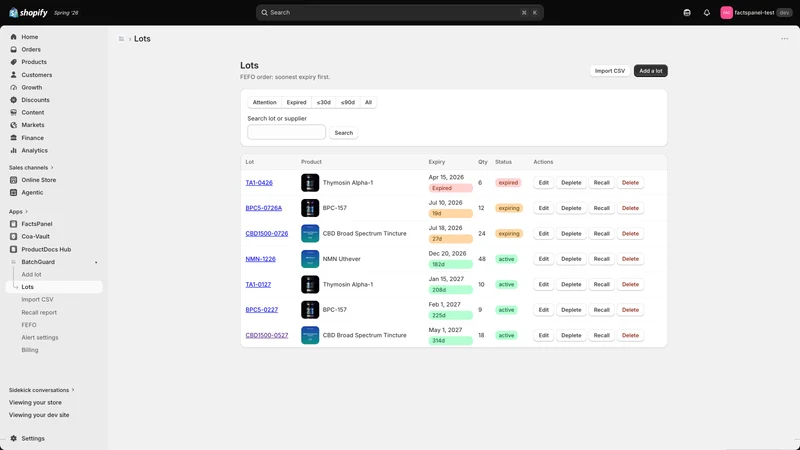Screen dimensions: 800x450
Task: Open lot BPC5-0726A link
Action: pyautogui.click(x=264, y=208)
